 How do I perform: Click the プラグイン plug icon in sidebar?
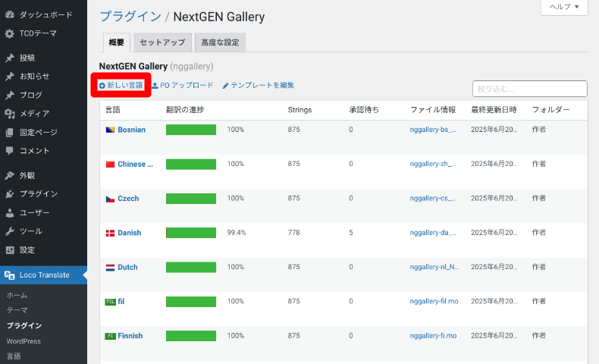(x=10, y=194)
